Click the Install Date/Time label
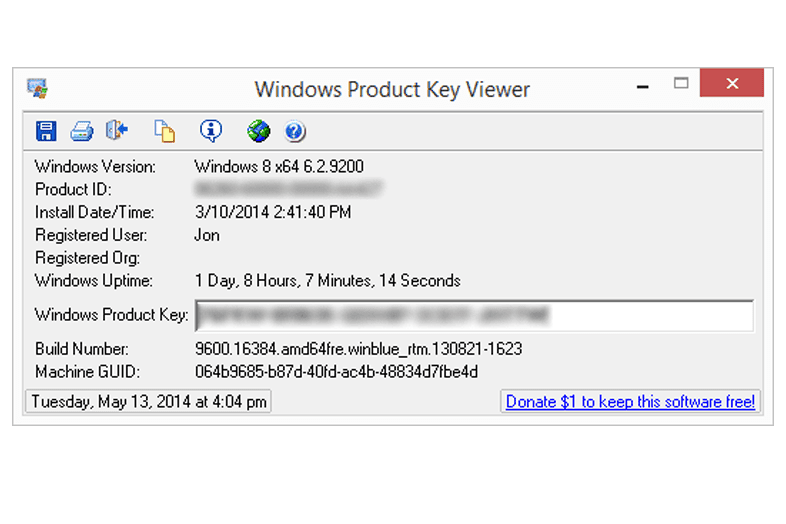The width and height of the screenshot is (786, 524). [x=95, y=212]
